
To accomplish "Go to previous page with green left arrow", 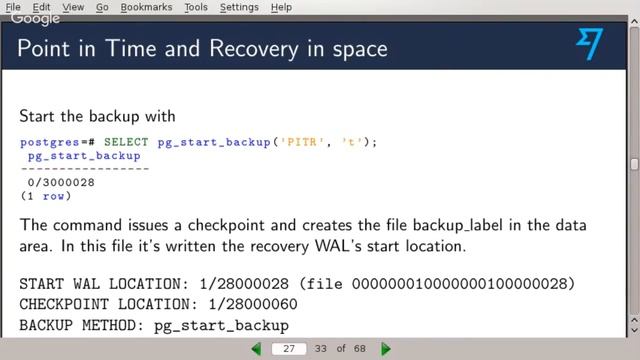I will pyautogui.click(x=256, y=349).
